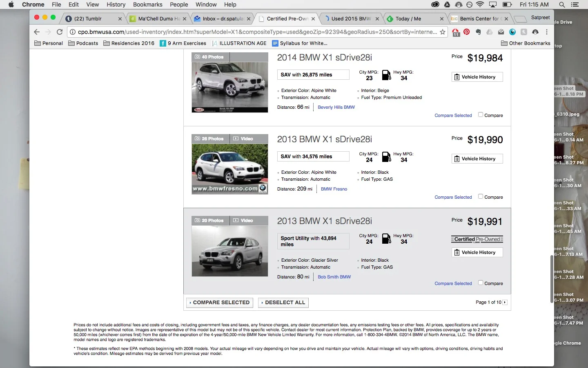
Task: View site information icon in address bar
Action: coord(72,32)
